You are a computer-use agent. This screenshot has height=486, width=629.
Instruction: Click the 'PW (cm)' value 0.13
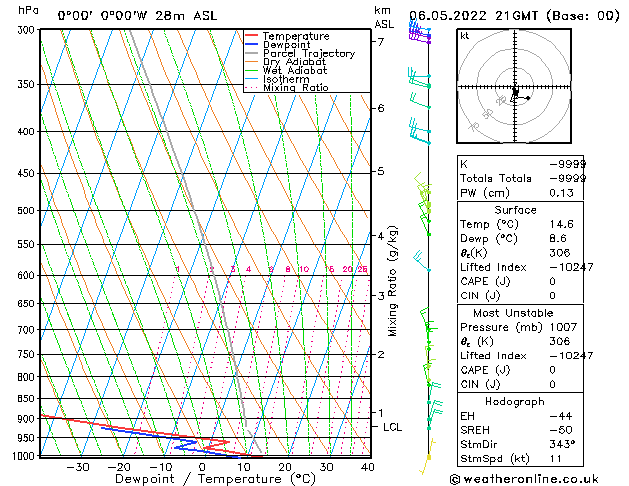(x=561, y=193)
